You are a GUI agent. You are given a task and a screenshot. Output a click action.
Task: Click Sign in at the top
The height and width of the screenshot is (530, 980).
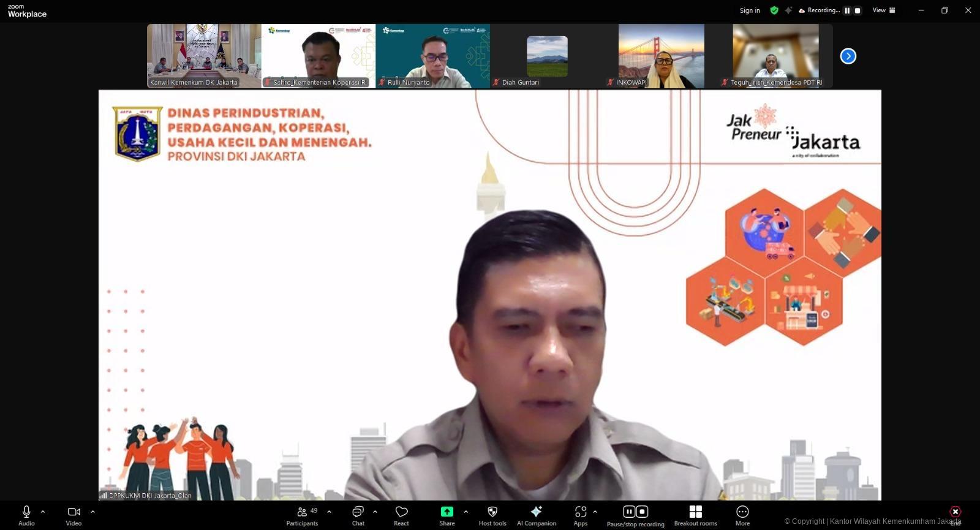pyautogui.click(x=750, y=10)
